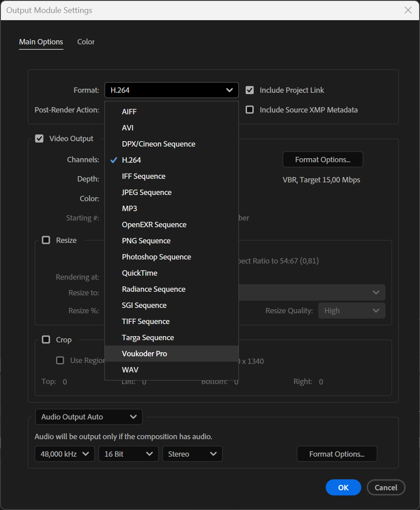Image resolution: width=420 pixels, height=510 pixels.
Task: Toggle Include Project Link checkbox
Action: tap(250, 90)
